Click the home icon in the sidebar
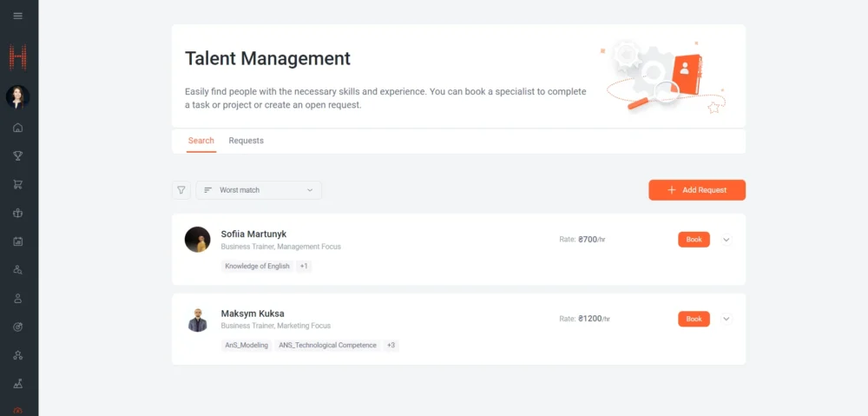This screenshot has height=416, width=868. point(18,128)
